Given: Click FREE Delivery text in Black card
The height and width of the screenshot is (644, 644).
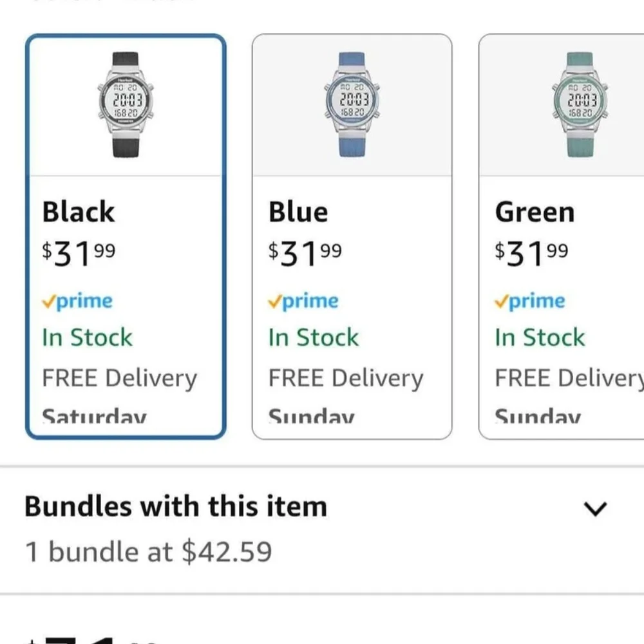Looking at the screenshot, I should click(119, 378).
